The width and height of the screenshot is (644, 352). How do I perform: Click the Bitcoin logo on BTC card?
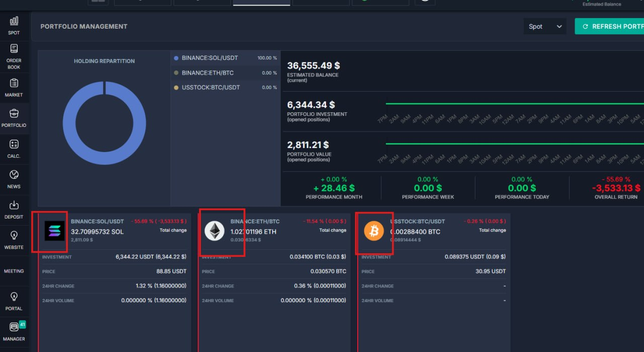[x=374, y=231]
